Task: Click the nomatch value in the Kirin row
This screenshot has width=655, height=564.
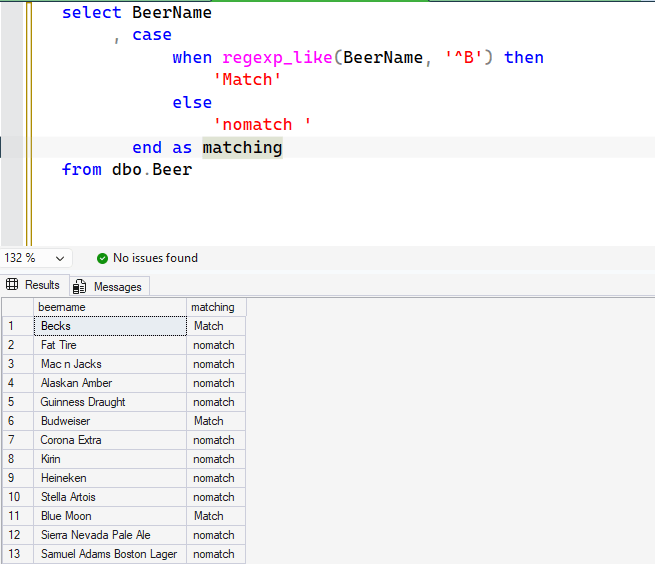Action: pyautogui.click(x=214, y=459)
